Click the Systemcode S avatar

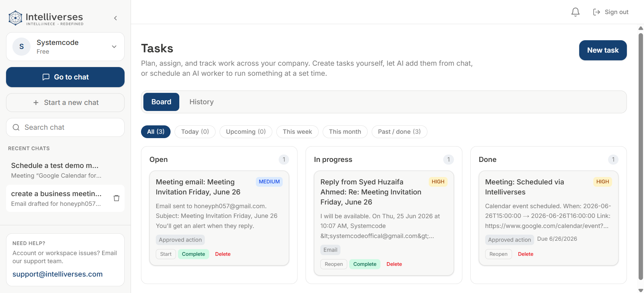pos(21,47)
